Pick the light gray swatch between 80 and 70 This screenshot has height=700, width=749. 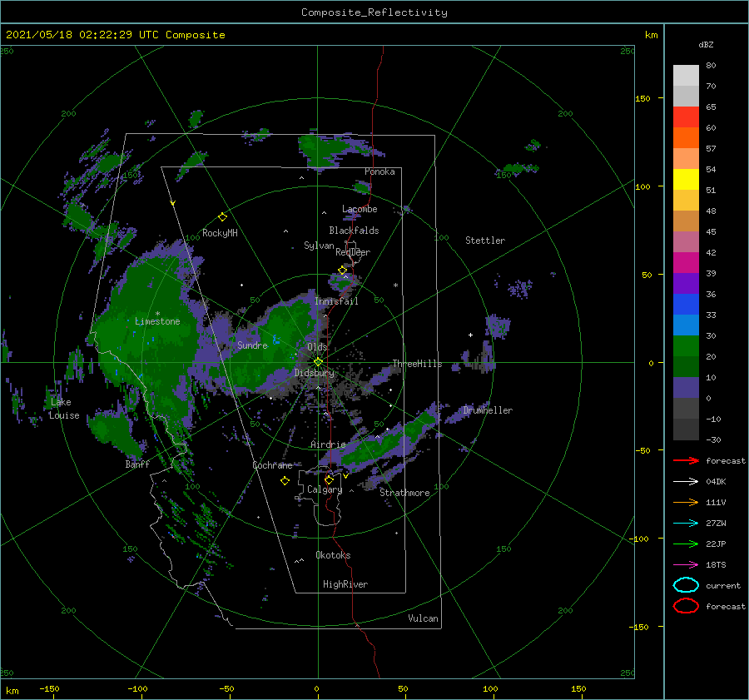(686, 76)
